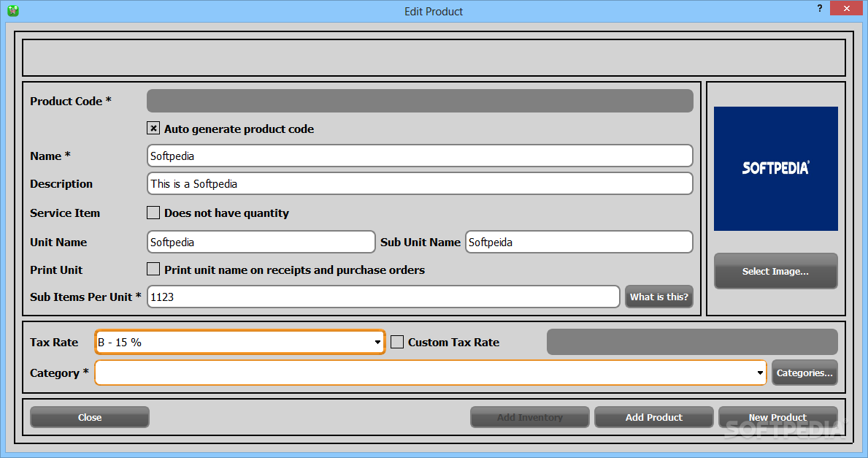868x458 pixels.
Task: Click the Print Unit label
Action: tap(56, 270)
